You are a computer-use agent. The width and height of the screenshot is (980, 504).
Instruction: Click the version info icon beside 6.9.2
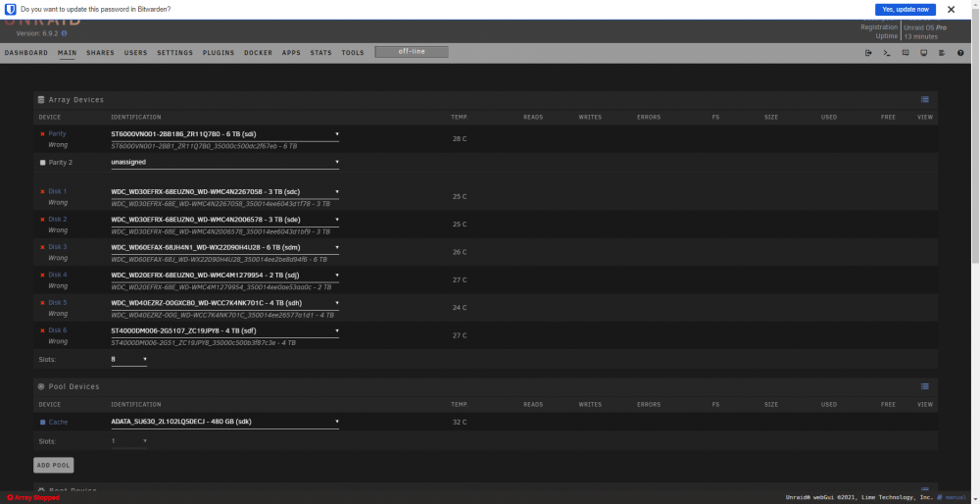click(65, 33)
